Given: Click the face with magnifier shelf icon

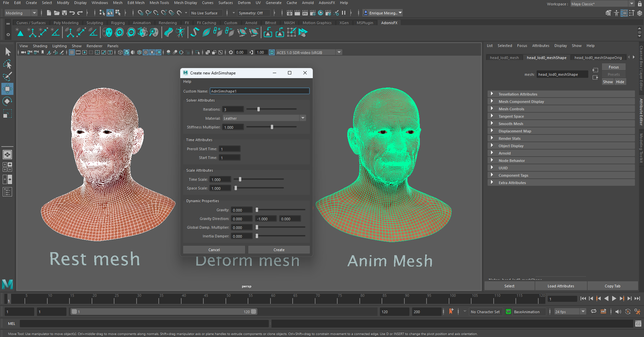Looking at the screenshot, I should coord(154,33).
